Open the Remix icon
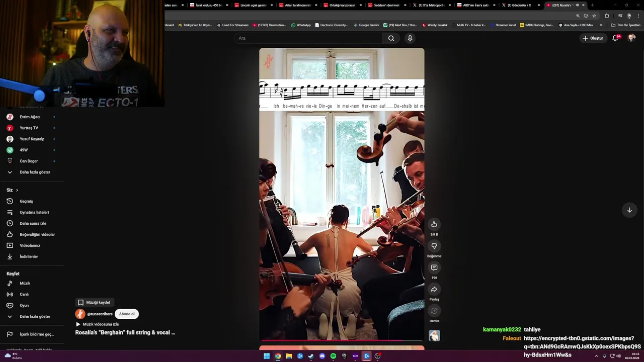 [x=434, y=311]
